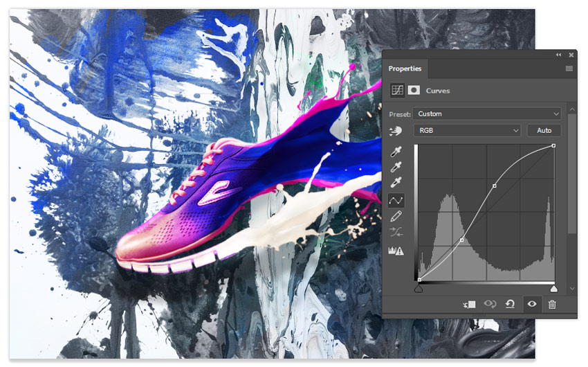Viewport: 588px width, 367px height.
Task: Select the upper midtone curve point
Action: coord(494,186)
